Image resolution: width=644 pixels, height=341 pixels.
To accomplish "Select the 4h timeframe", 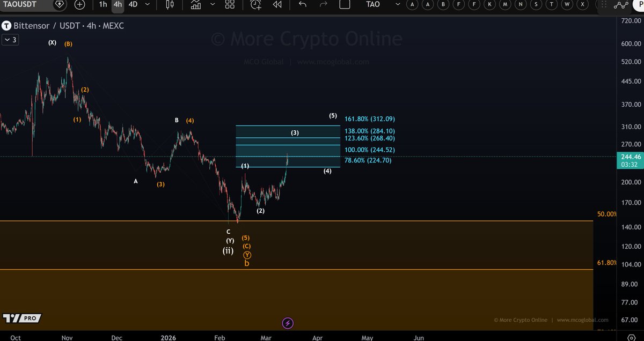I will tap(118, 4).
